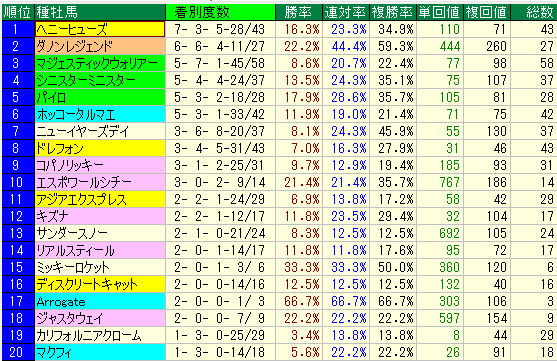557x361 pixels.
Task: Select the sire エスポワールシチー
Action: [100, 182]
